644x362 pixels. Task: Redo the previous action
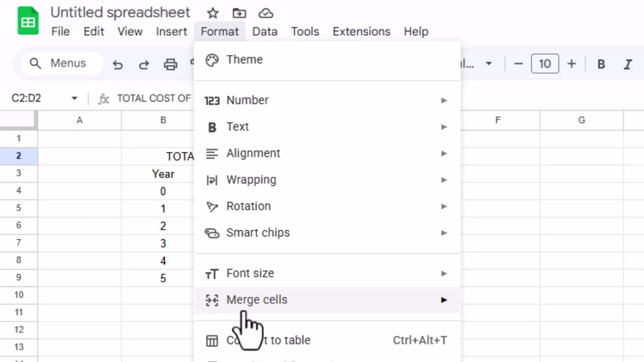(144, 64)
